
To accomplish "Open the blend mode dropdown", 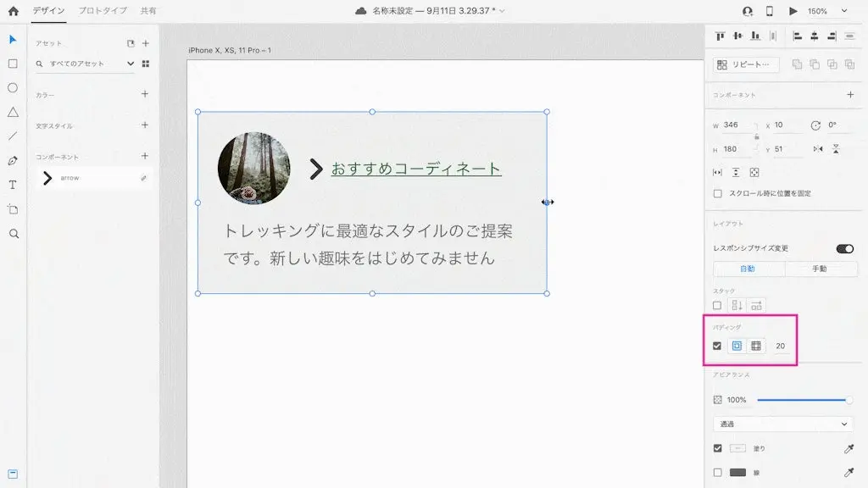I will coord(782,424).
